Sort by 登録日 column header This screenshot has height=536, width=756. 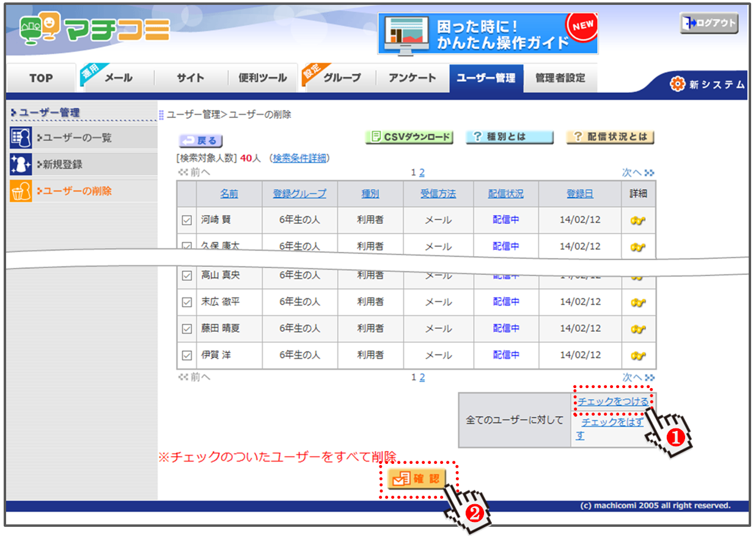pyautogui.click(x=579, y=194)
